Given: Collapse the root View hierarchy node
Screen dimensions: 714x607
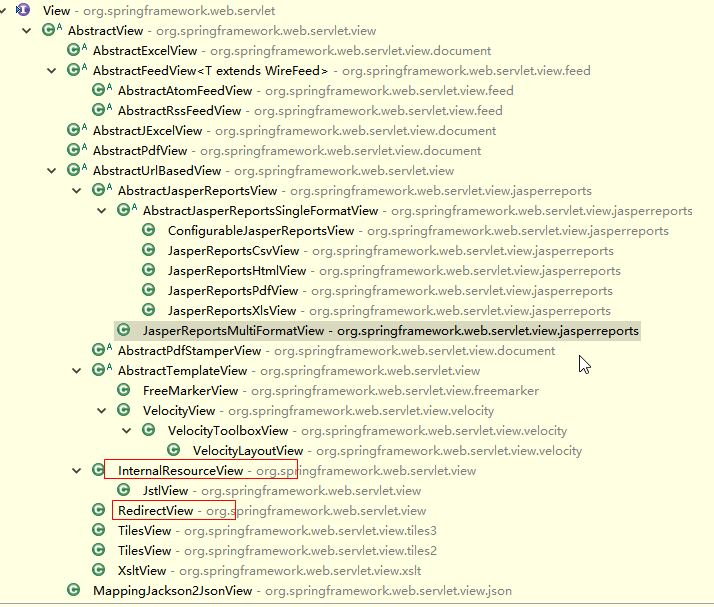Looking at the screenshot, I should pyautogui.click(x=6, y=10).
